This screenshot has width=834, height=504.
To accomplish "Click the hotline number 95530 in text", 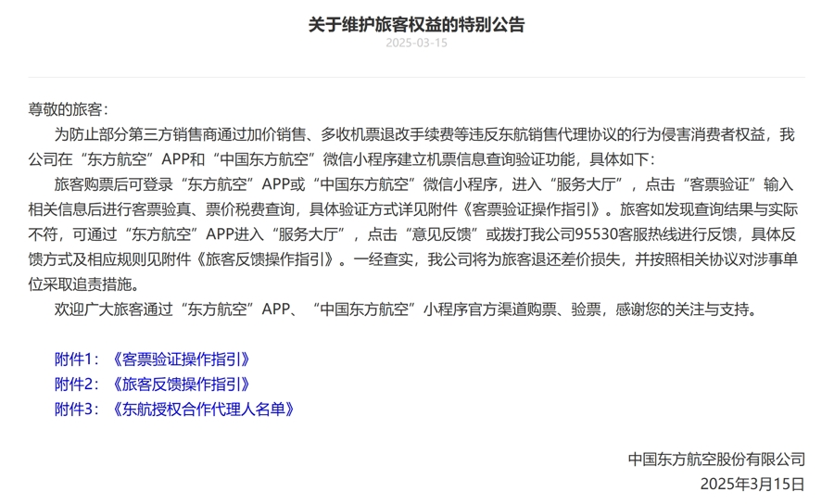I will tap(598, 234).
